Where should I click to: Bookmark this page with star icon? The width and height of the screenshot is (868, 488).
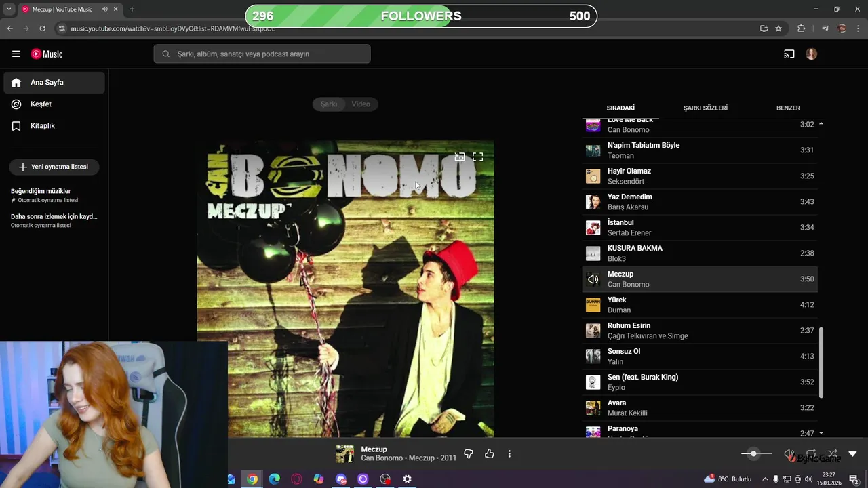click(778, 28)
